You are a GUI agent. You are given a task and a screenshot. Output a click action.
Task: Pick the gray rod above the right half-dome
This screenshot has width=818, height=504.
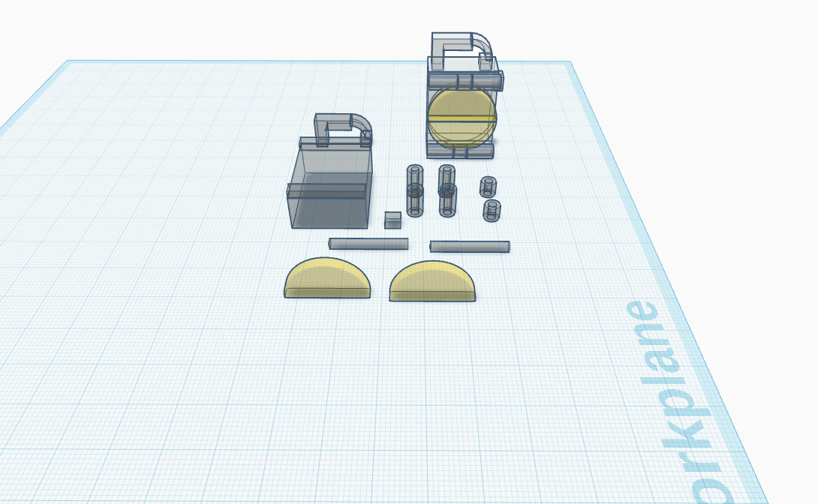click(470, 247)
